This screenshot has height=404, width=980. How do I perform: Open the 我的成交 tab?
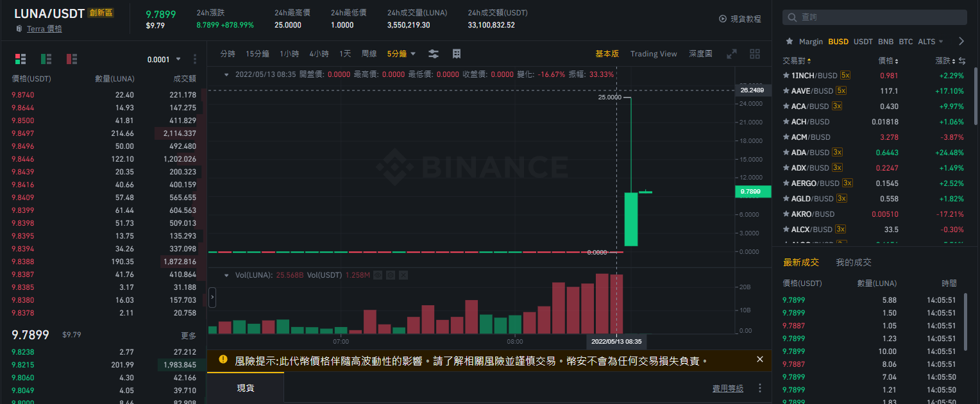click(854, 262)
